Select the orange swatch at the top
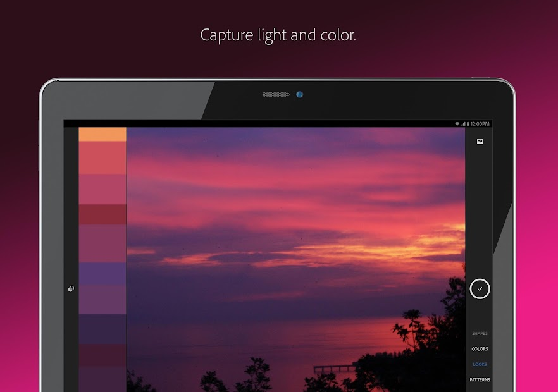 click(x=101, y=134)
